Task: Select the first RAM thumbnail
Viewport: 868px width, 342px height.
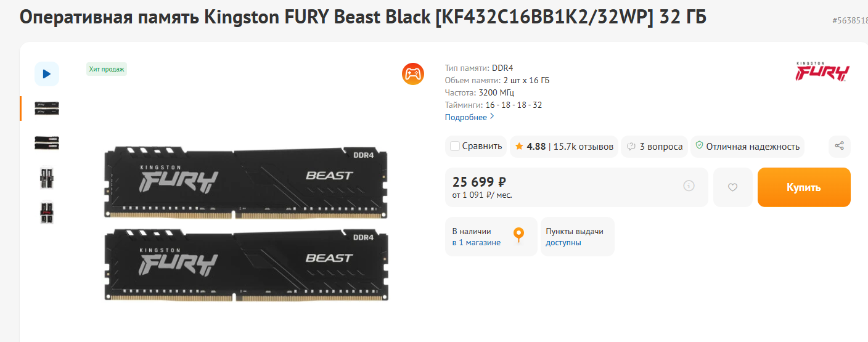Action: tap(47, 108)
